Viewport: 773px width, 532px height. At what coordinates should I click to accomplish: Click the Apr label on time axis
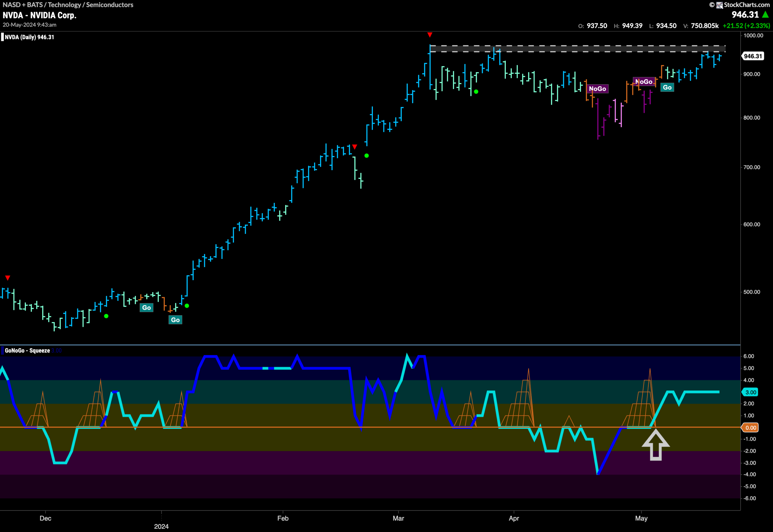(514, 518)
